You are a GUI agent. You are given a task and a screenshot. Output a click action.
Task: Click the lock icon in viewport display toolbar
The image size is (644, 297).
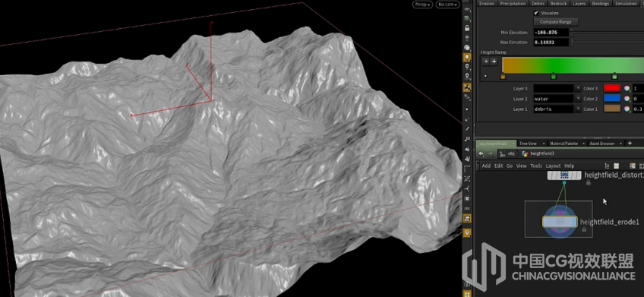point(467,28)
